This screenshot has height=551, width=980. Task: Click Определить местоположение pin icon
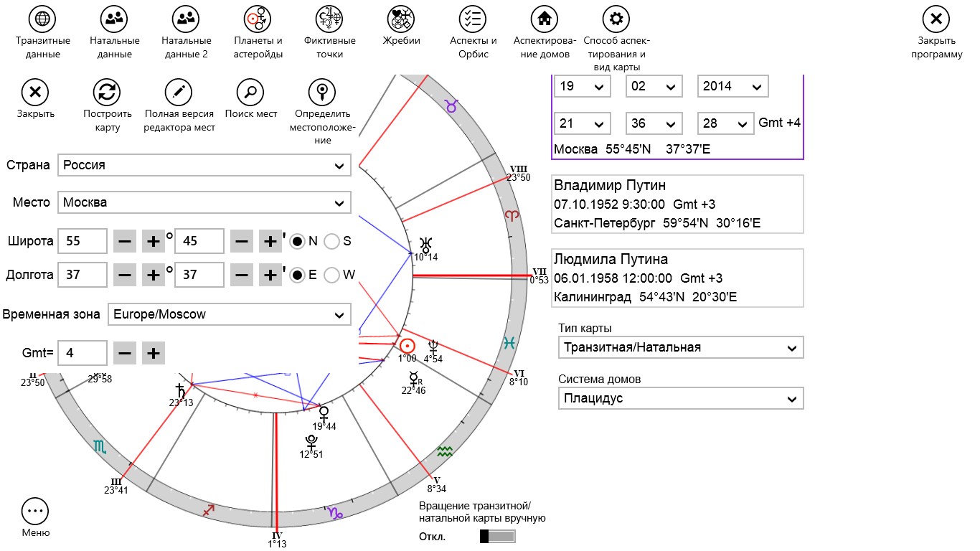tap(322, 92)
